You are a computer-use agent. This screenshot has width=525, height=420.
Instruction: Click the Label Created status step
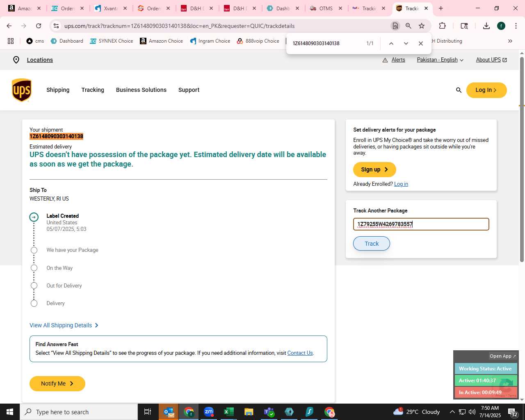point(62,216)
